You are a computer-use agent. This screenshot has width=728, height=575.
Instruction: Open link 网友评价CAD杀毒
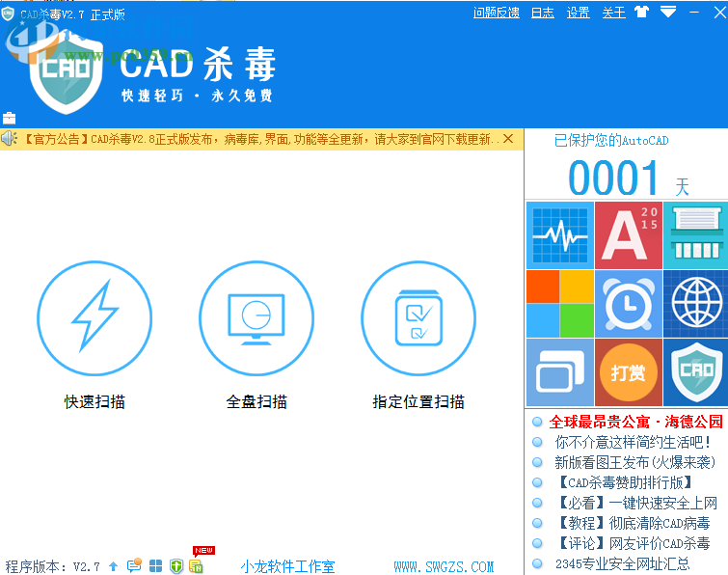click(633, 543)
